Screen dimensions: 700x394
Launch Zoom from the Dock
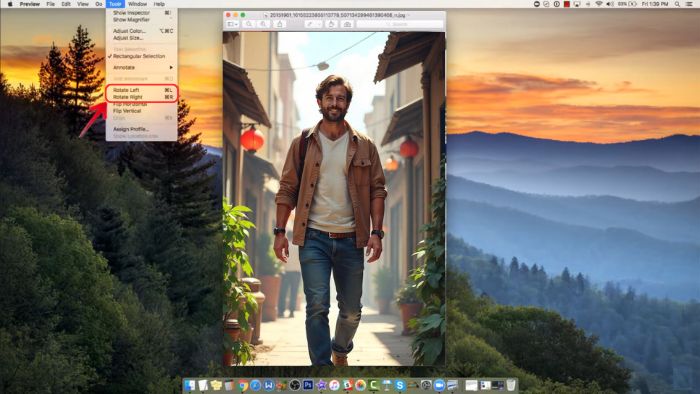point(439,385)
